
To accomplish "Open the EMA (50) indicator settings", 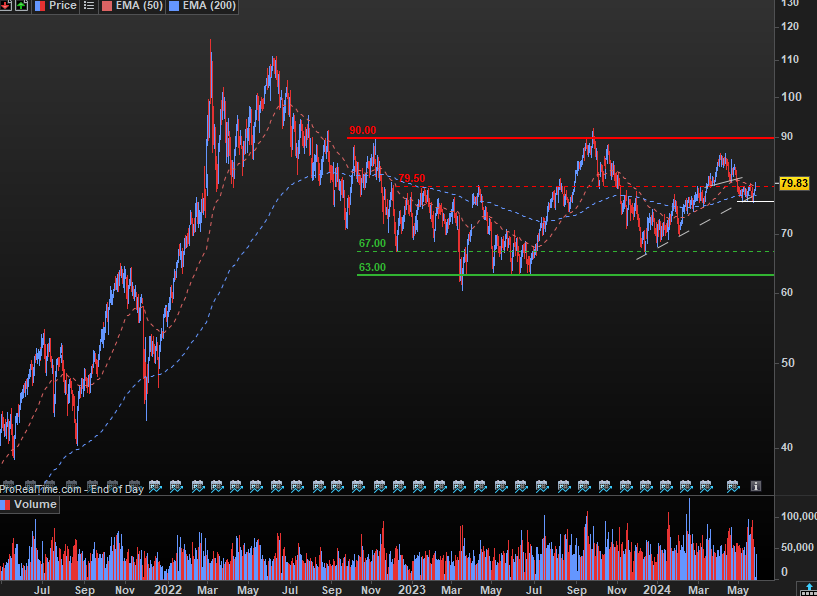I will pyautogui.click(x=141, y=6).
